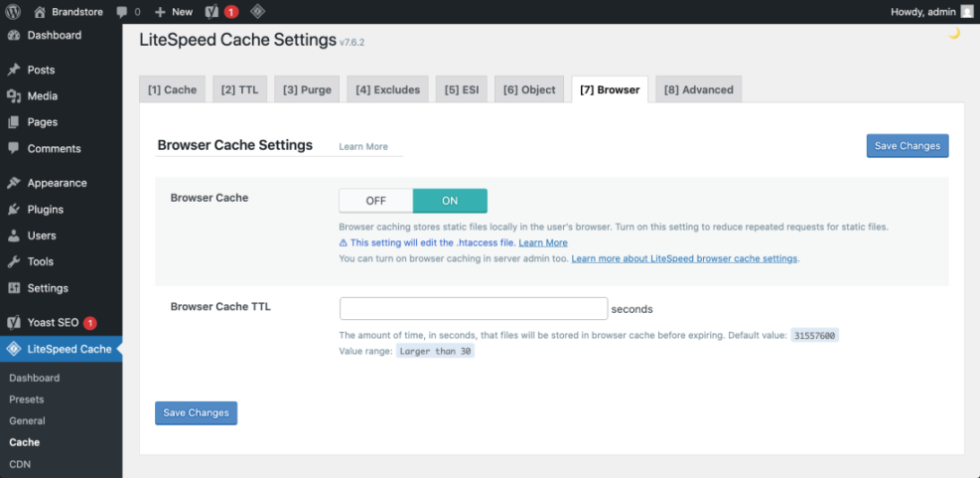The image size is (980, 478).
Task: Click the Yoast SEO red notification badge
Action: click(x=90, y=323)
